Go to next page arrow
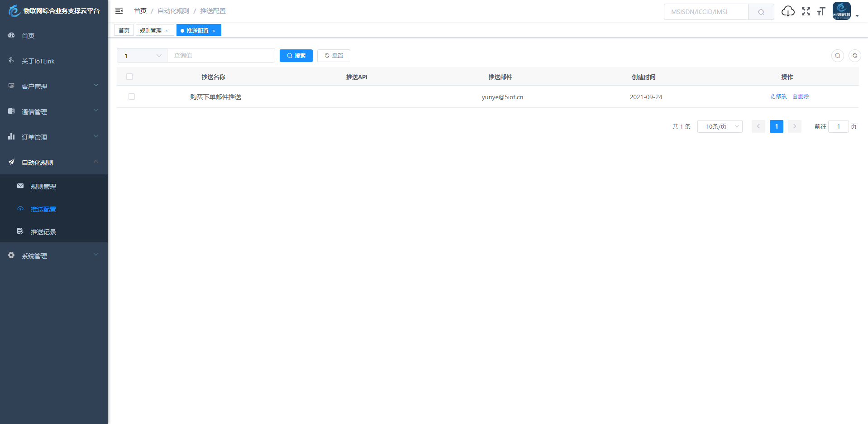The width and height of the screenshot is (868, 424). point(795,126)
